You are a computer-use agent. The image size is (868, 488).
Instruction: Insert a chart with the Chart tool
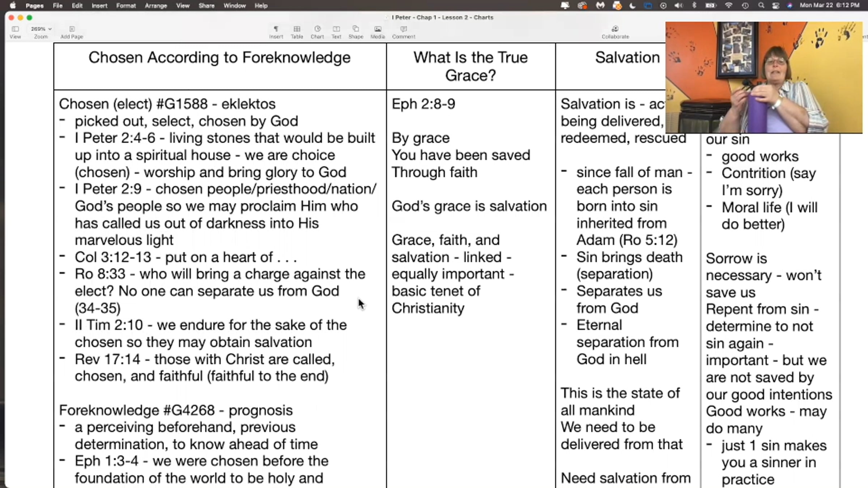(317, 32)
